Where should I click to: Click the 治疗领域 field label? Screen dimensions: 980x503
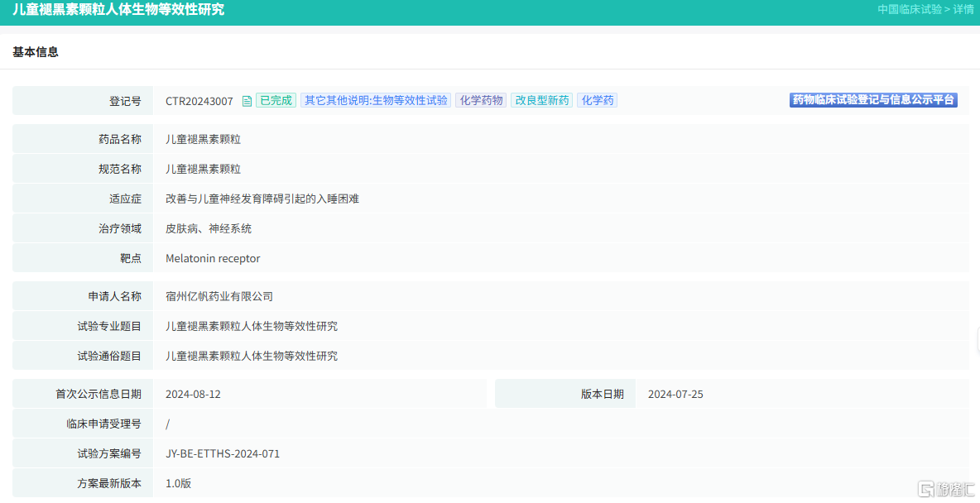(120, 229)
